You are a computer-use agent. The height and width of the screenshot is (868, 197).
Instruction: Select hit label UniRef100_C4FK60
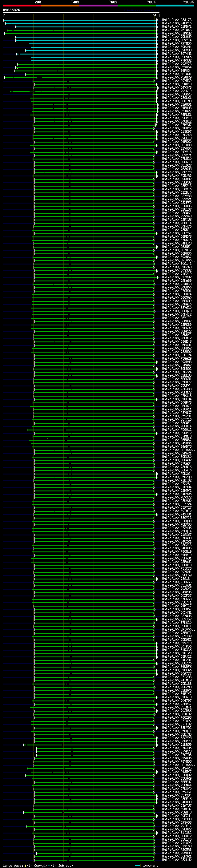(177, 142)
